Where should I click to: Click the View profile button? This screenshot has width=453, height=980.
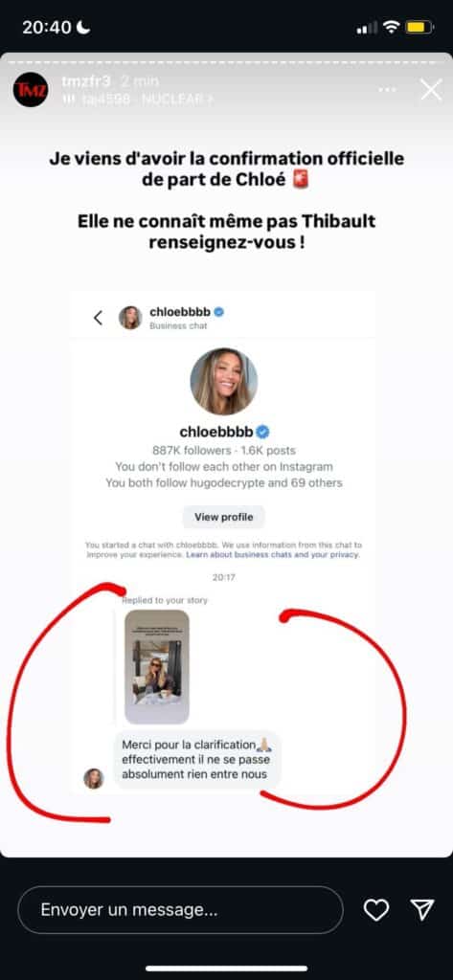pyautogui.click(x=223, y=517)
